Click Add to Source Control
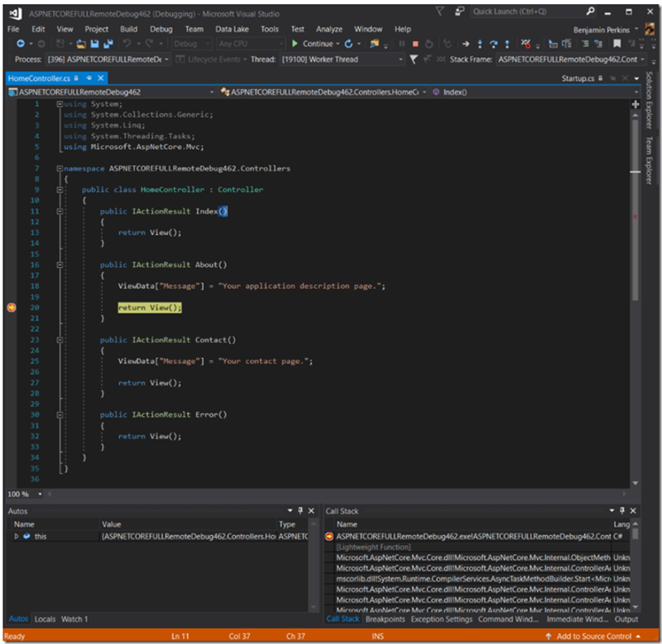 [593, 636]
